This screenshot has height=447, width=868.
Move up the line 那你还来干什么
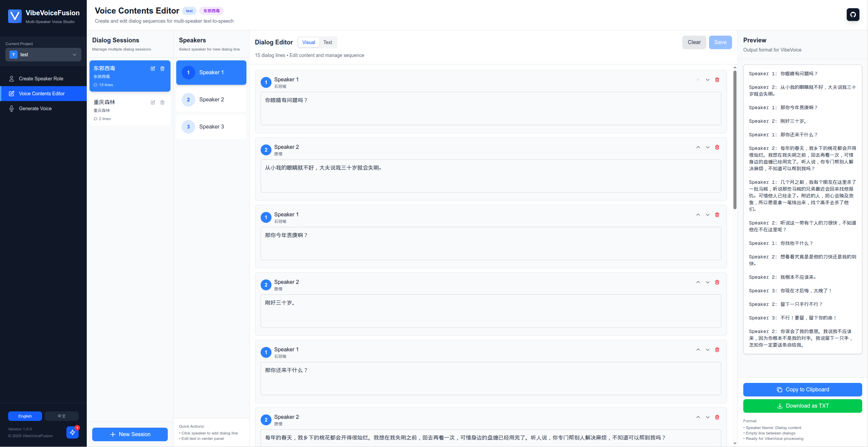(x=698, y=350)
